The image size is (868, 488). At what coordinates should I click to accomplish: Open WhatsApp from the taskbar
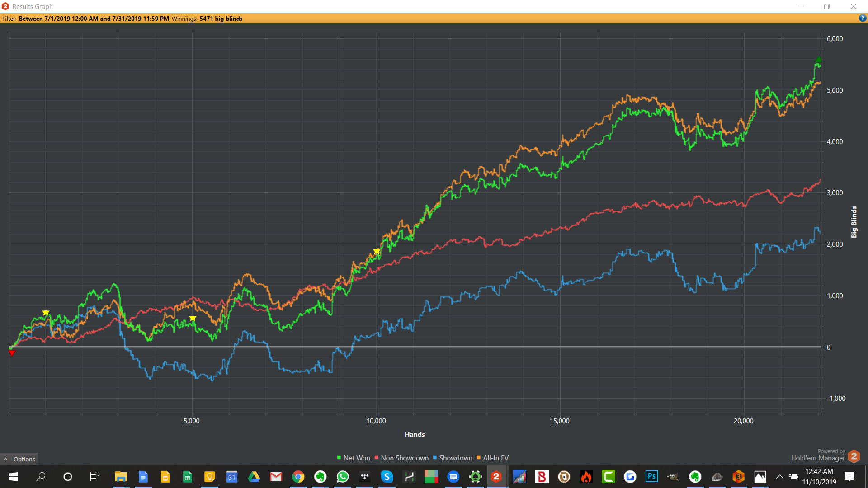(x=343, y=476)
